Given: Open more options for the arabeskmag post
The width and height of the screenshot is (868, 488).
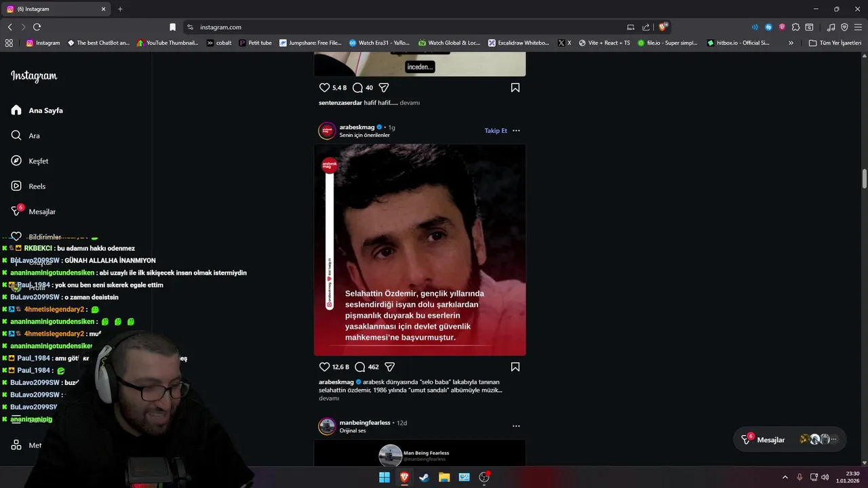Looking at the screenshot, I should point(516,131).
